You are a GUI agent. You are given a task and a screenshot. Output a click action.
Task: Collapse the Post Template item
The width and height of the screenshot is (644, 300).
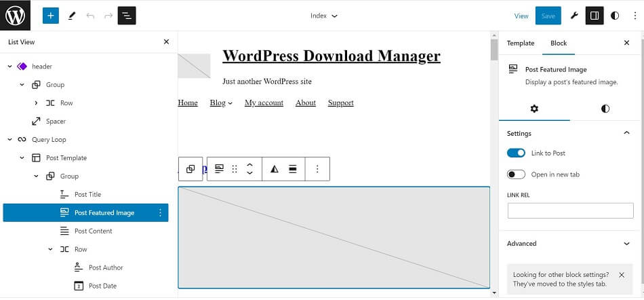(22, 158)
